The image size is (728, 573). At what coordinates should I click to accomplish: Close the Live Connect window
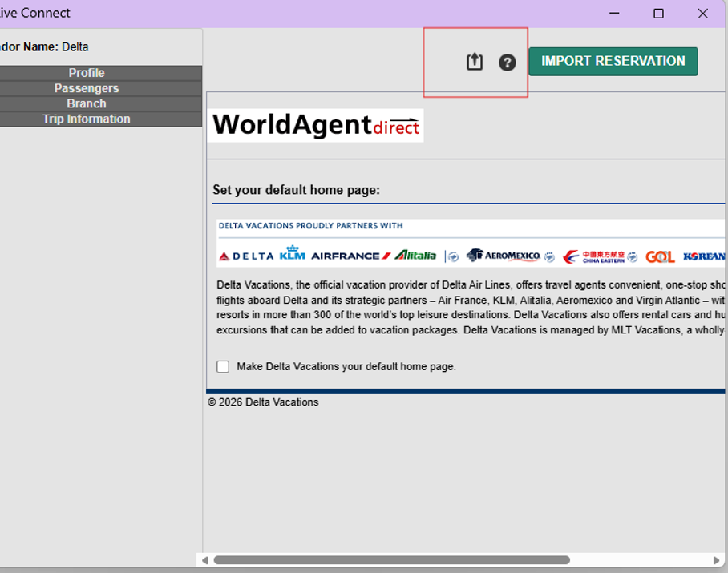tap(703, 14)
